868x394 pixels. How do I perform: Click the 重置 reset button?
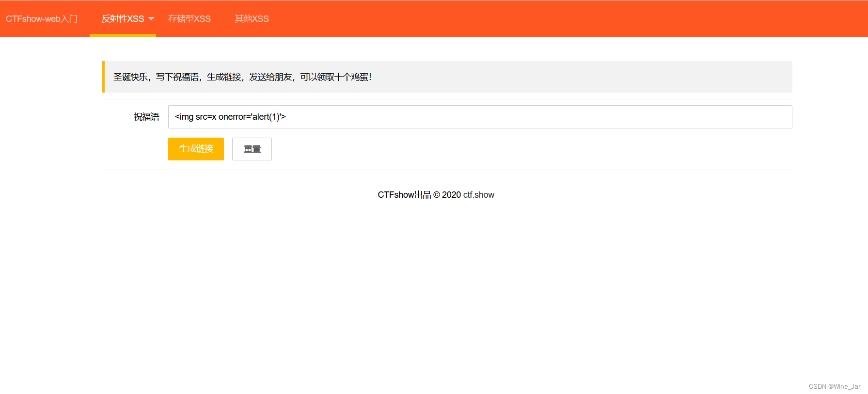[252, 149]
